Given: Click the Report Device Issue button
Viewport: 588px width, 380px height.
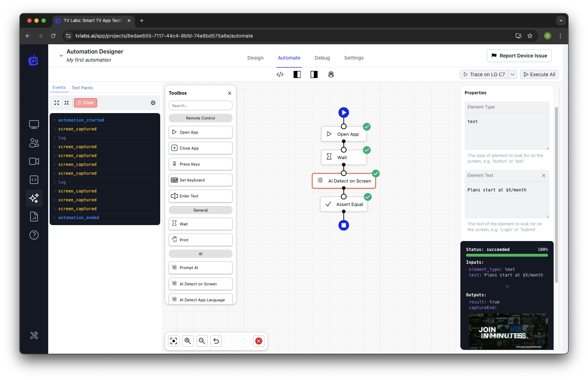Looking at the screenshot, I should [519, 56].
